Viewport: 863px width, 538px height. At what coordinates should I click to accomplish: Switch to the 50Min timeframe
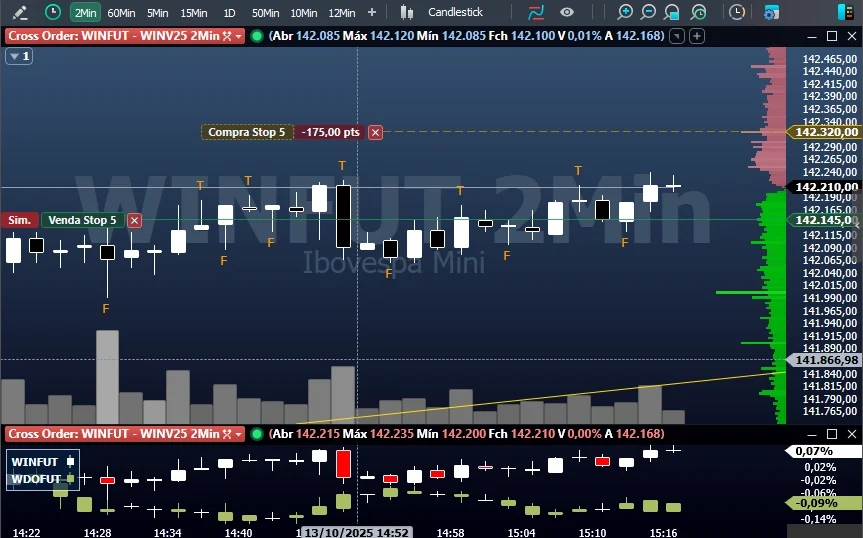[265, 13]
